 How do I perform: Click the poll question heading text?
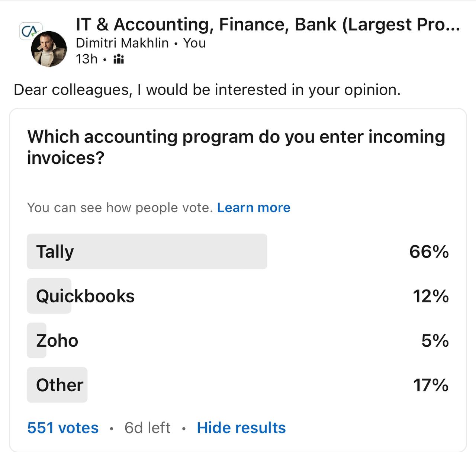click(236, 147)
